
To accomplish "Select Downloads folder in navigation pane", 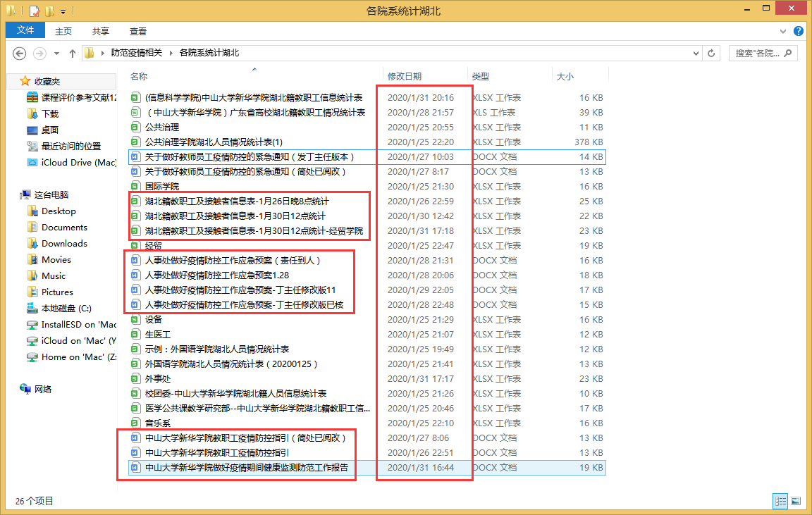I will pos(64,244).
